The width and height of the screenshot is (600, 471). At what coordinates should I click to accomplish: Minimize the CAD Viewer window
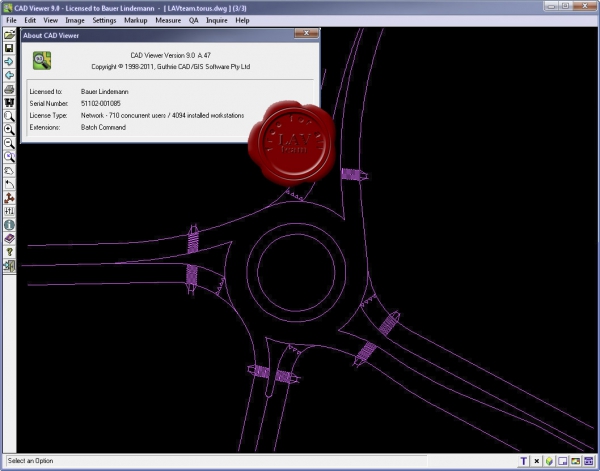[x=551, y=6]
